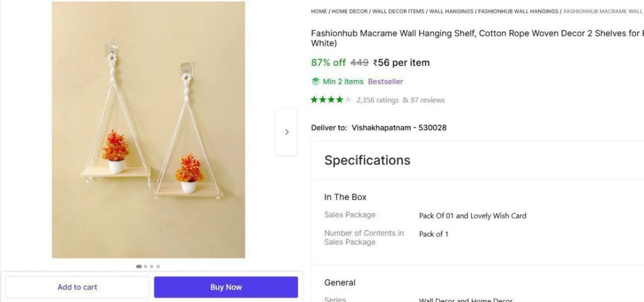Screen dimensions: 644x302
Task: Open FASHIONHUB WALL HANGINGS breadcrumb link
Action: coord(518,11)
